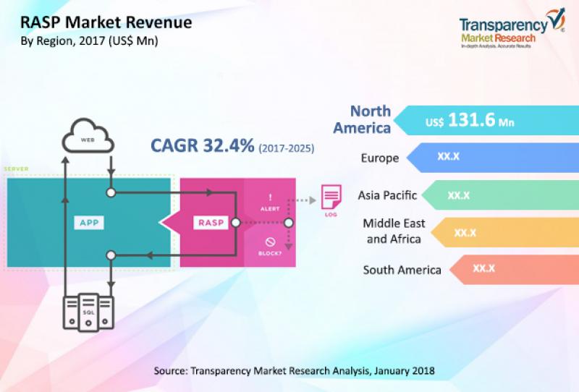Select the APP label box

point(89,223)
